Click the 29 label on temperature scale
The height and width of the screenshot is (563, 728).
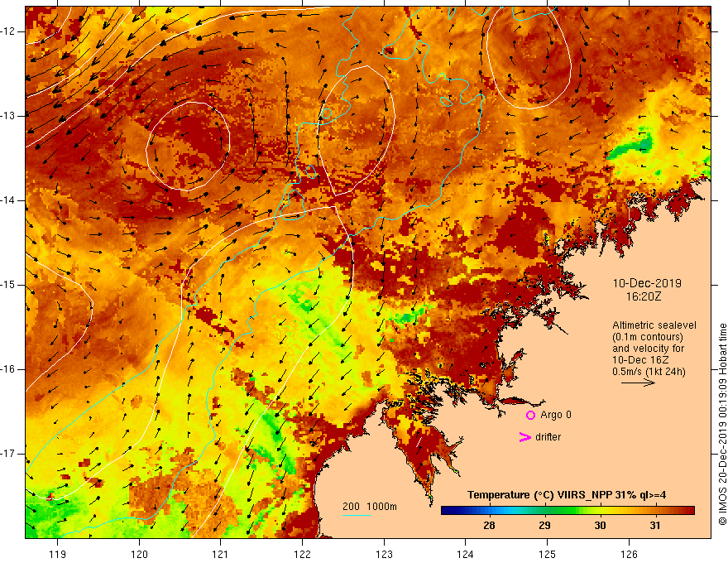tap(544, 526)
